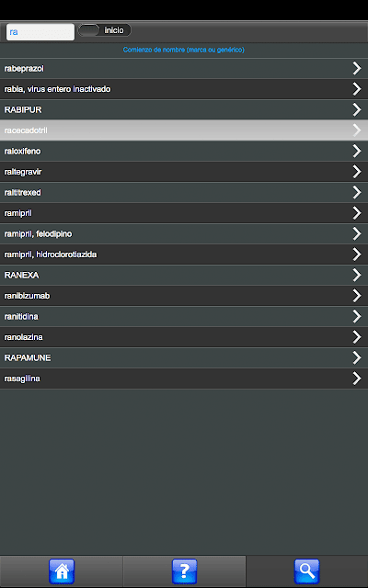Select the racecadotril entry
The image size is (368, 588).
click(184, 130)
